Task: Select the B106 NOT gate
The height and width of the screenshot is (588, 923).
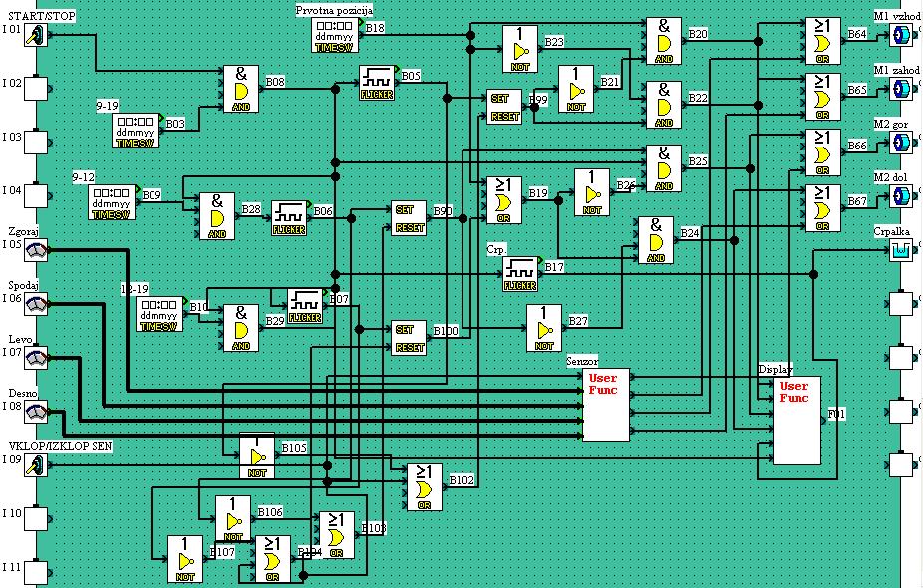Action: (x=233, y=519)
